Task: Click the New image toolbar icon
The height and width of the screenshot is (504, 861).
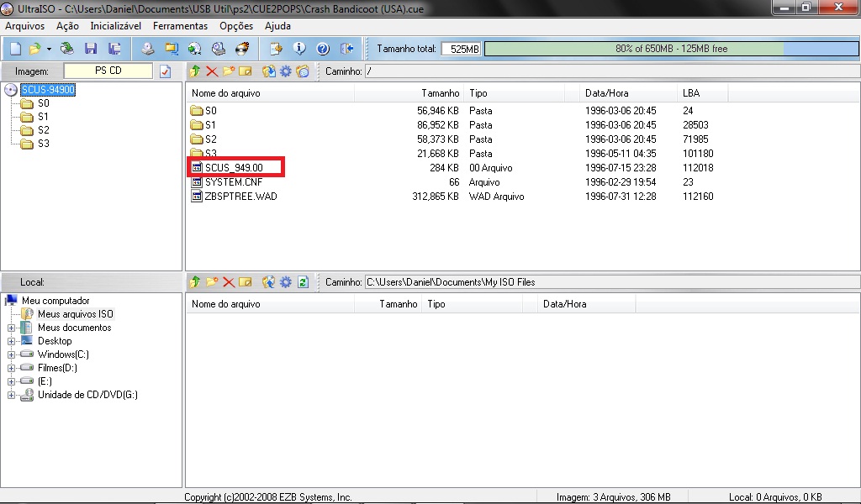Action: pyautogui.click(x=14, y=49)
